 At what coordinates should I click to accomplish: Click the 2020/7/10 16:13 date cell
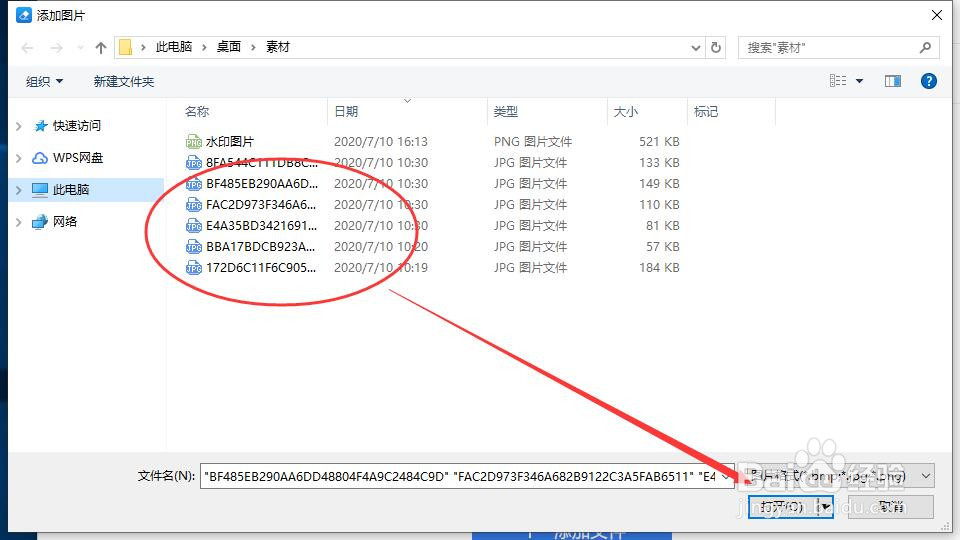381,141
